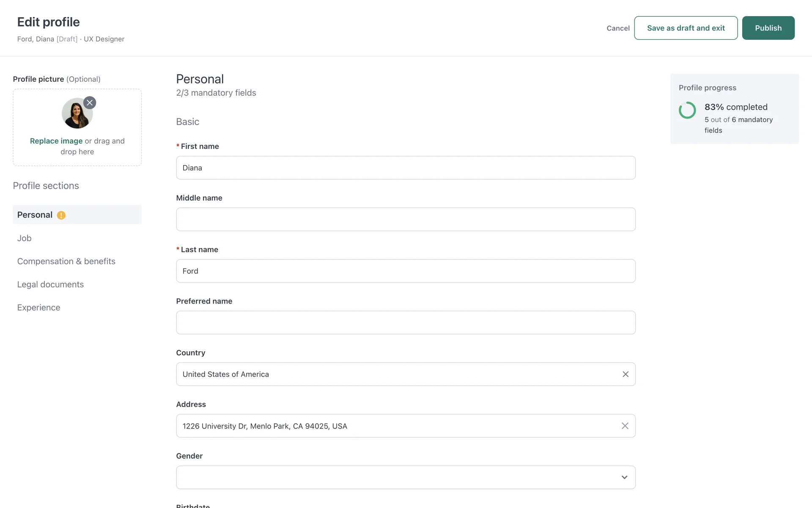
Task: Open the Address autocomplete field
Action: (x=398, y=426)
